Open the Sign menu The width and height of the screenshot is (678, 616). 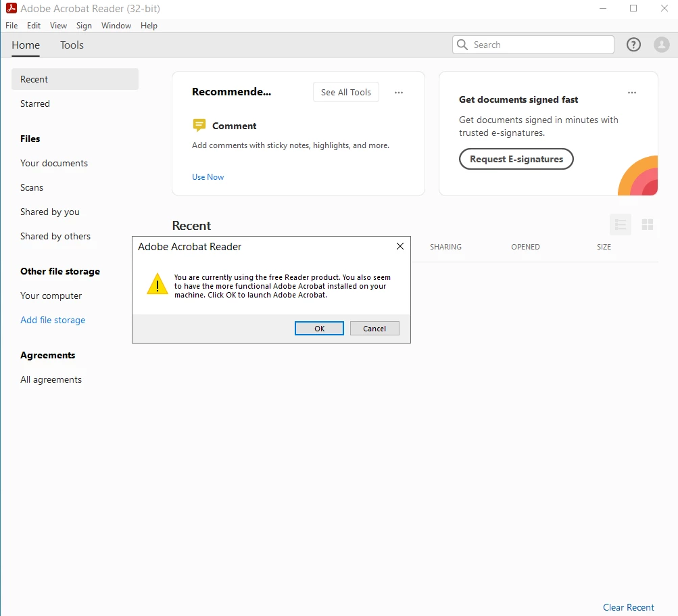pyautogui.click(x=84, y=26)
